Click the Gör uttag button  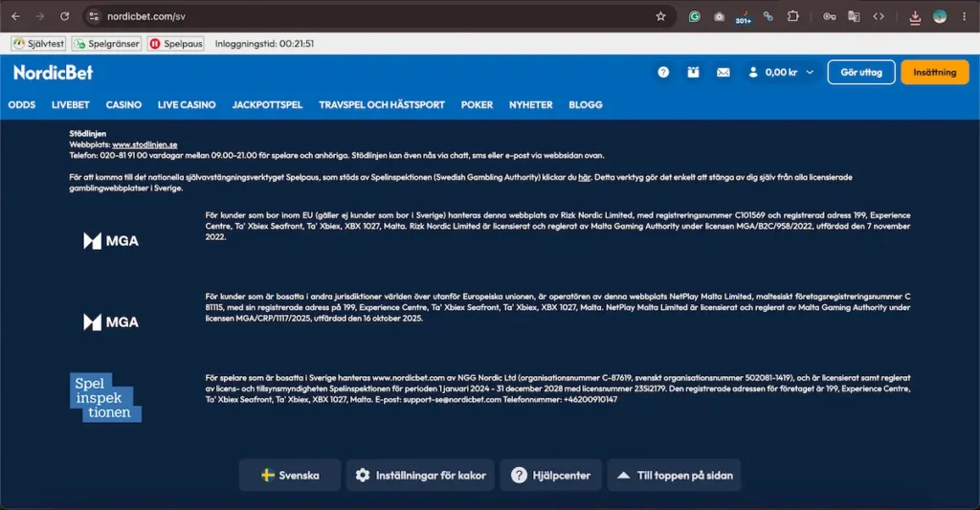(x=861, y=73)
